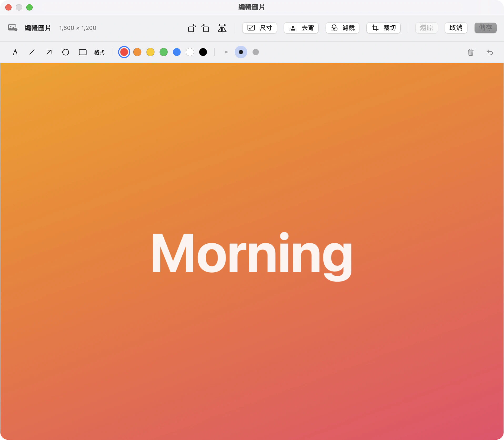Delete annotations with the trash icon
The image size is (504, 440).
(471, 52)
